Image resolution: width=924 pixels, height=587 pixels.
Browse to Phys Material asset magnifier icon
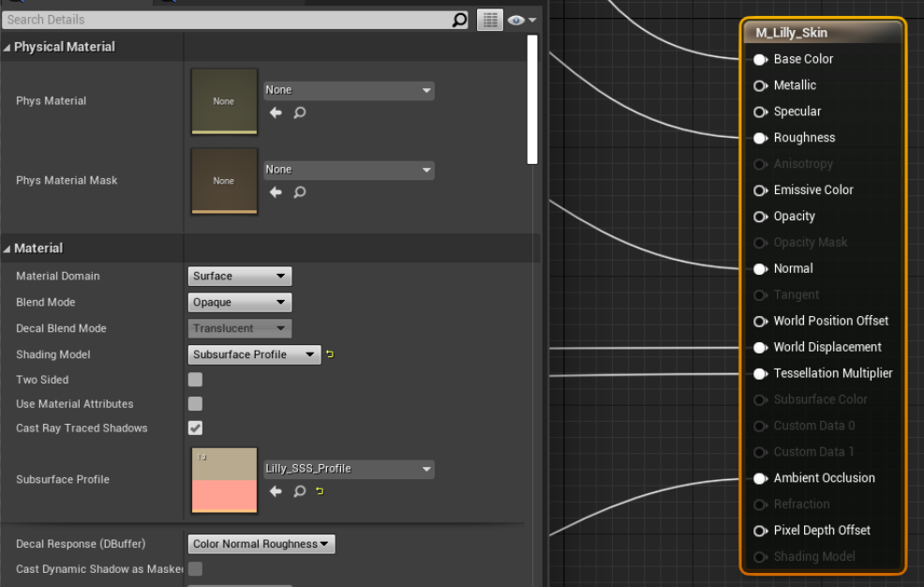coord(300,113)
